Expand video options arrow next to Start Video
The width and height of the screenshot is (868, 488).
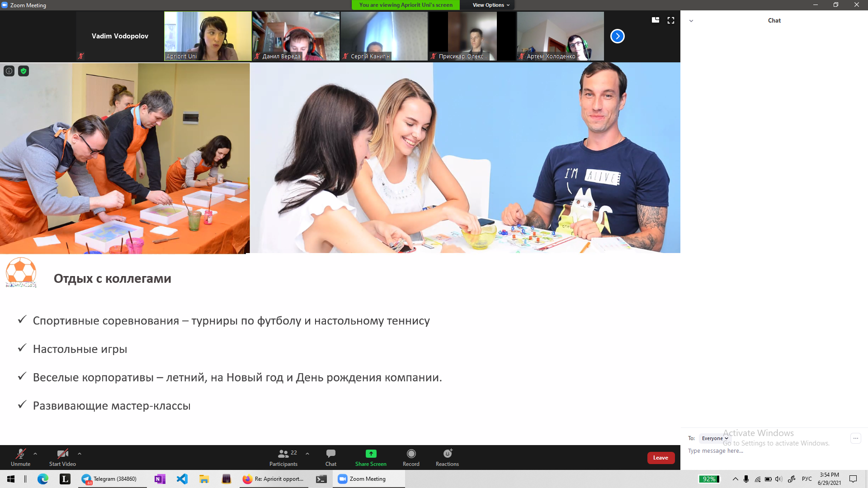coord(80,454)
